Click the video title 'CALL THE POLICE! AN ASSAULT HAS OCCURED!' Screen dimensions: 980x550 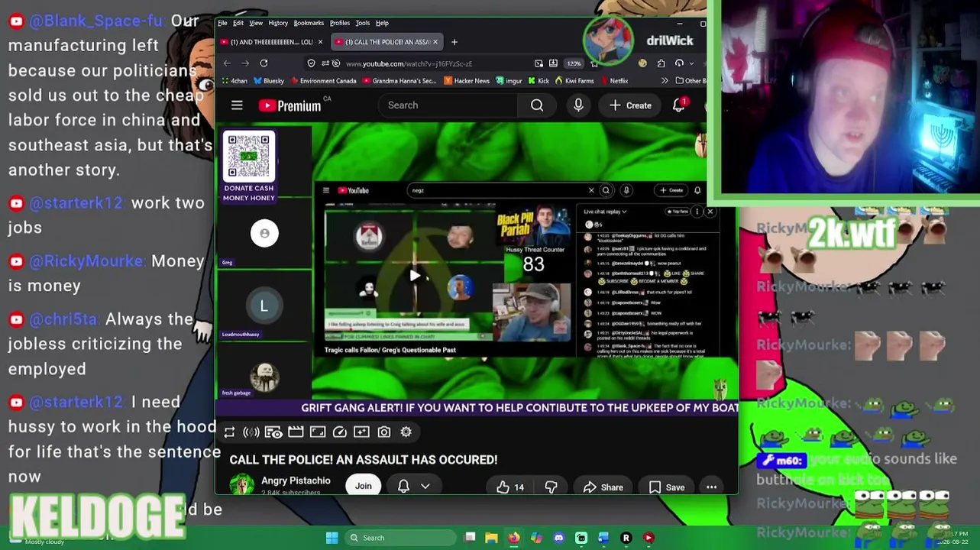364,460
